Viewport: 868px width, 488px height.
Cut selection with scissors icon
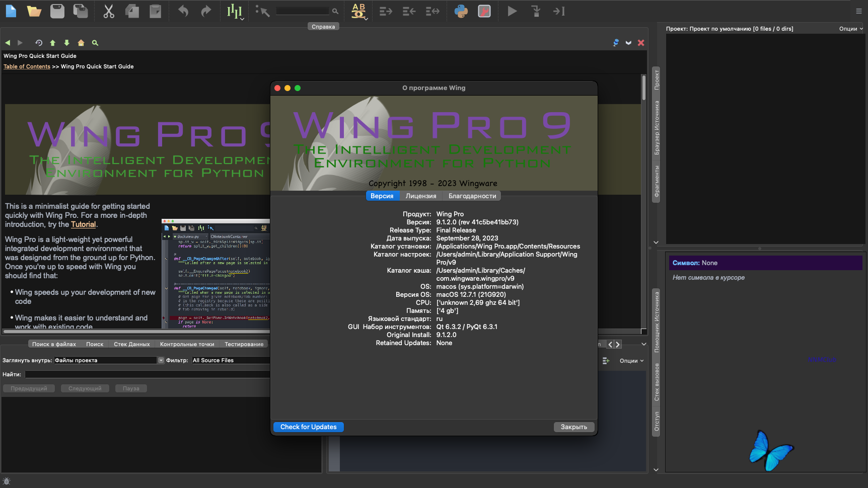tap(109, 11)
